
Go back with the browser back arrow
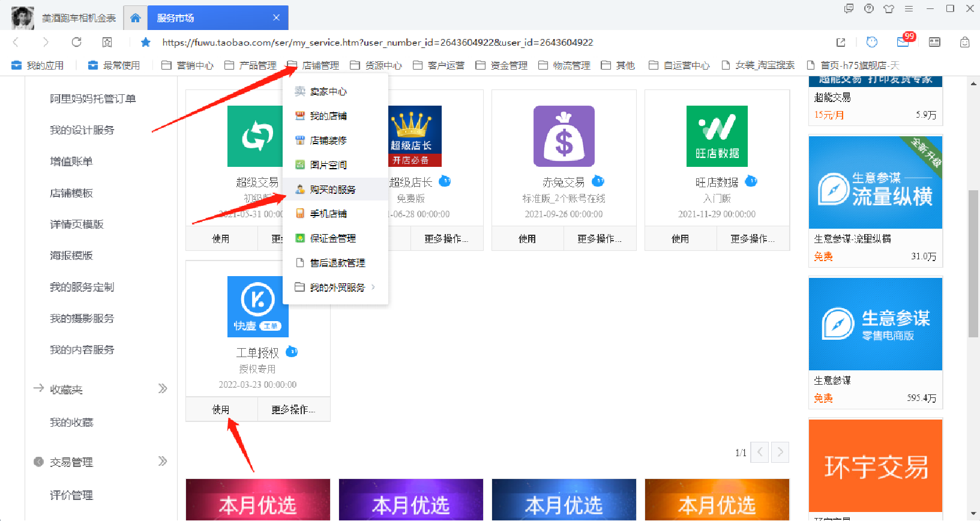(16, 42)
